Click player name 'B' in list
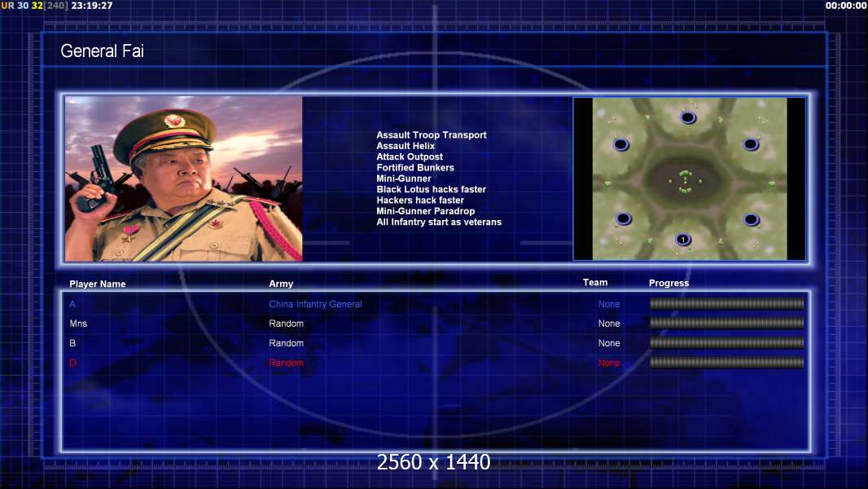Image resolution: width=868 pixels, height=489 pixels. coord(72,343)
